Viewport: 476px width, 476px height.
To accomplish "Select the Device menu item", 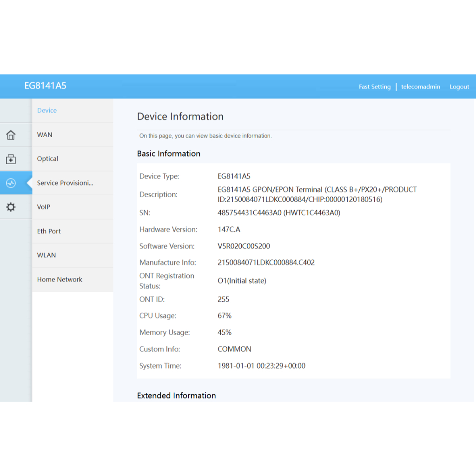I will pyautogui.click(x=47, y=111).
